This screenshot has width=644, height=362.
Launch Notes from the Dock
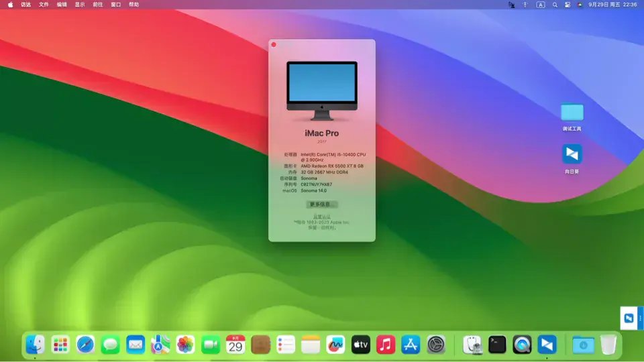click(311, 345)
